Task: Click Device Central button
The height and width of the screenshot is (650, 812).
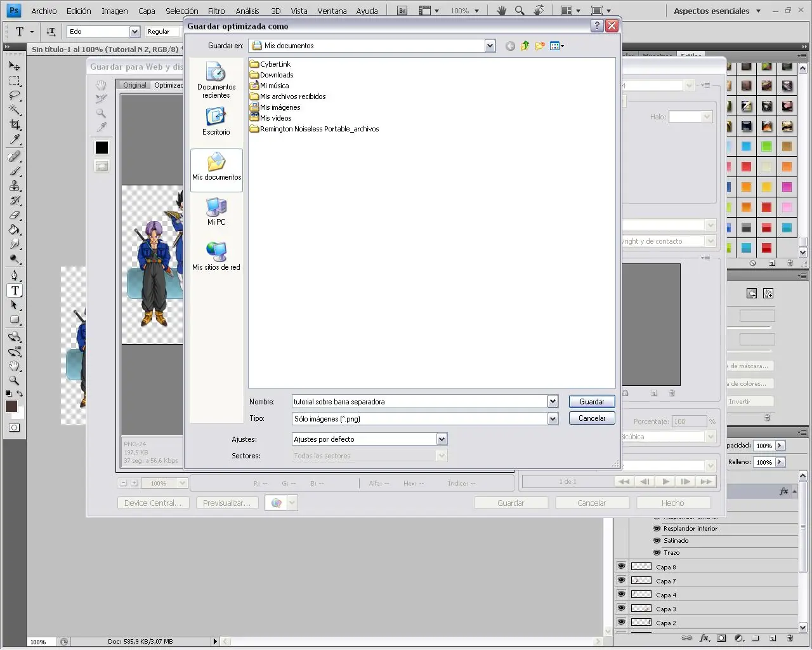Action: tap(153, 503)
